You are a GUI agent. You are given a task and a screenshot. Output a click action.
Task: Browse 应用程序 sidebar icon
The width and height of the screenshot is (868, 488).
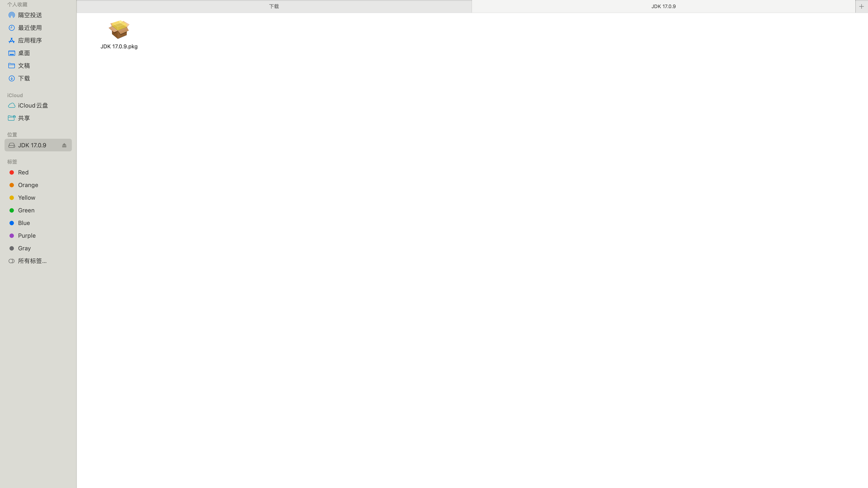point(11,40)
